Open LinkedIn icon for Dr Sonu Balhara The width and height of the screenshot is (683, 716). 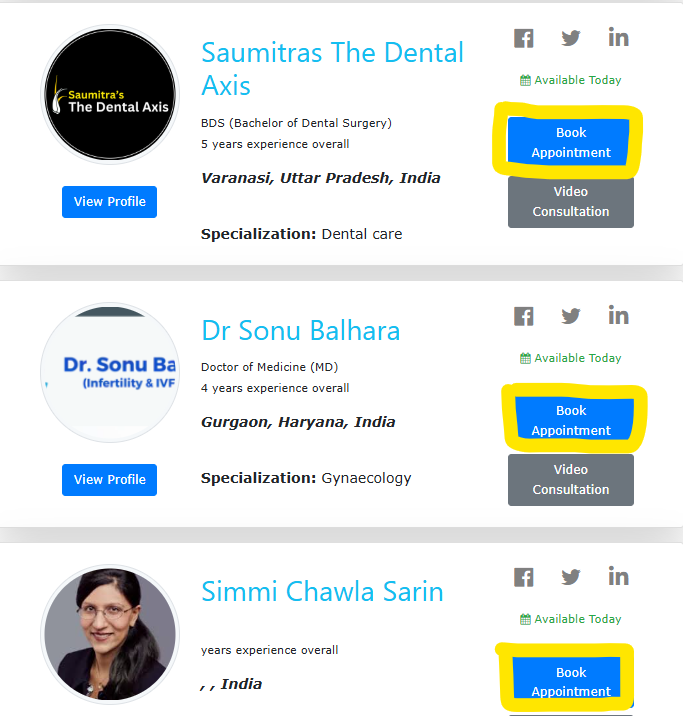point(618,316)
